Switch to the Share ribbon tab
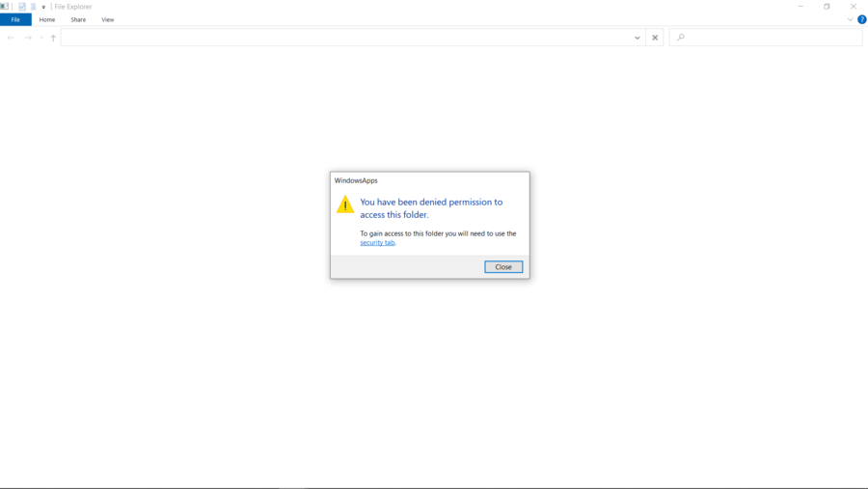Image resolution: width=868 pixels, height=489 pixels. pyautogui.click(x=78, y=19)
